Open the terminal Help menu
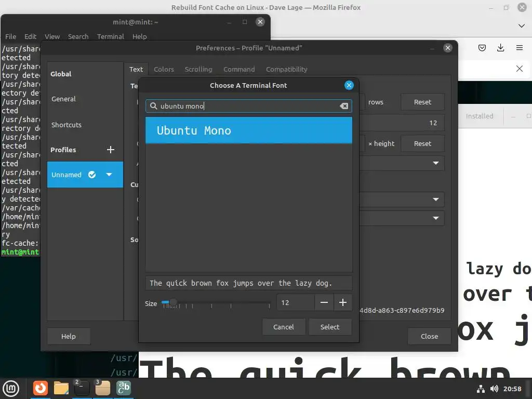 click(139, 37)
